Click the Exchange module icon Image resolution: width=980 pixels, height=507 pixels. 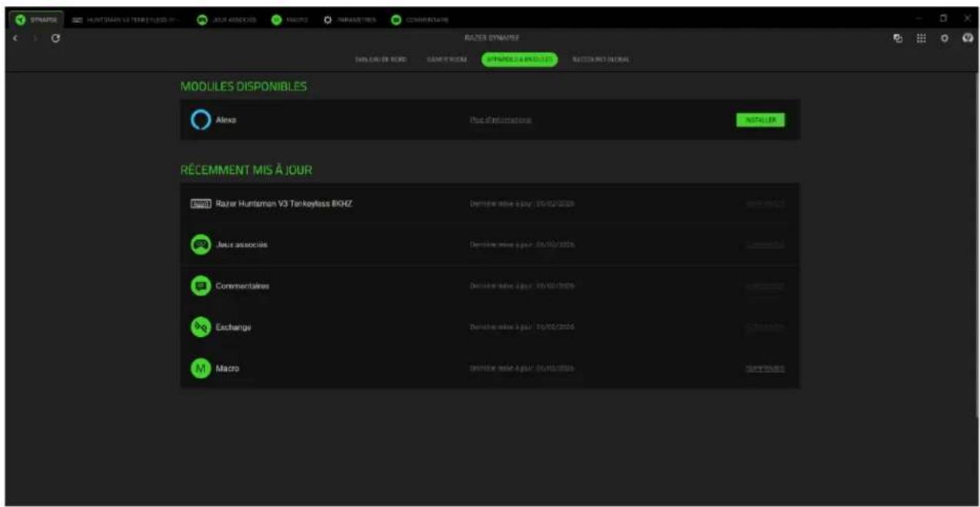click(200, 327)
